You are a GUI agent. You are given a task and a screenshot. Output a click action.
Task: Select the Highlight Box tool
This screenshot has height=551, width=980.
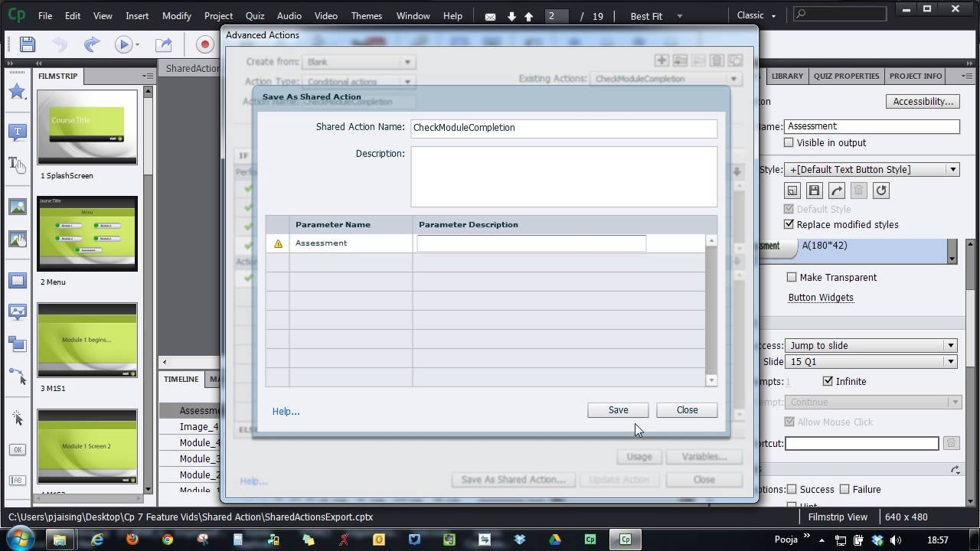coord(17,280)
